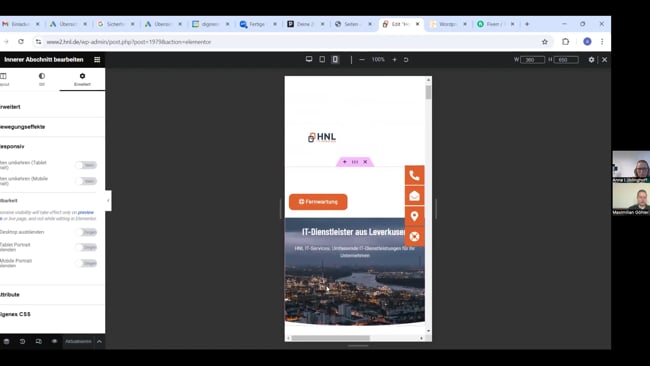Screen dimensions: 650x366
Task: Select mobile preview mode icon
Action: pyautogui.click(x=335, y=59)
